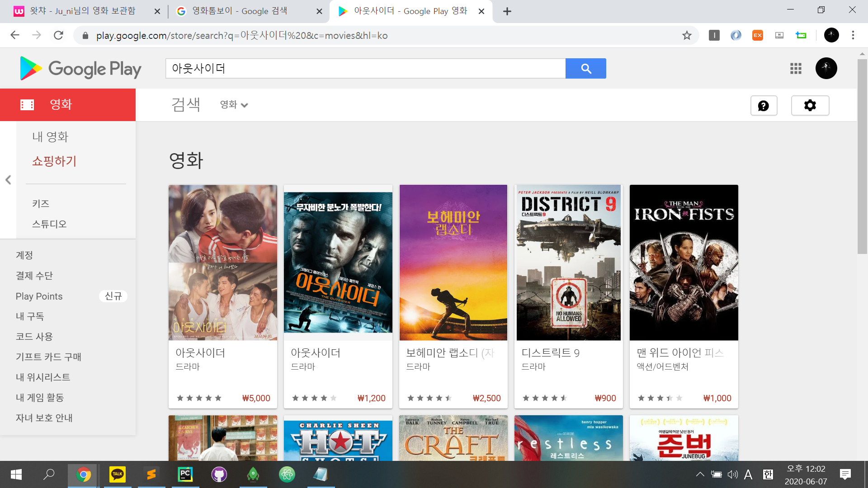Image resolution: width=868 pixels, height=488 pixels.
Task: Switch to the 왓챠 browser tab
Action: (x=83, y=11)
